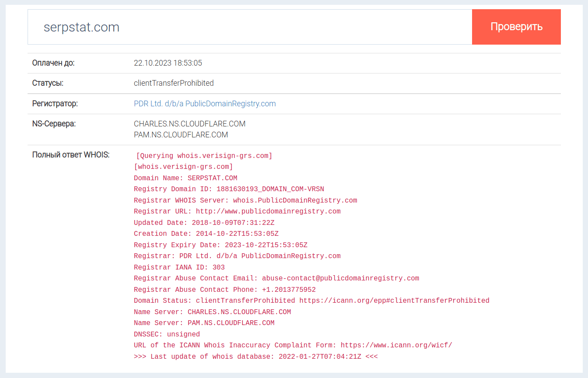Click the Registrar Abuse Contact Email line
Screen dimensions: 588x378
click(x=276, y=278)
